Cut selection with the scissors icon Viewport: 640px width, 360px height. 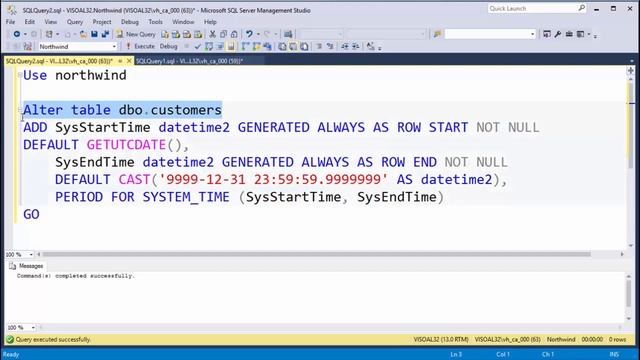212,34
